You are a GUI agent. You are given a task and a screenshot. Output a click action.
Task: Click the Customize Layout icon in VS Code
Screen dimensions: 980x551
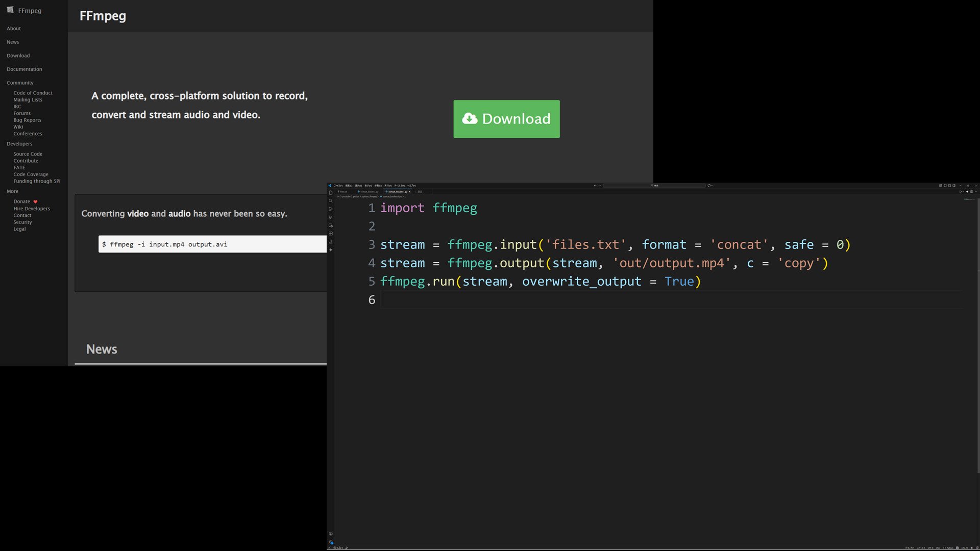[x=941, y=186]
